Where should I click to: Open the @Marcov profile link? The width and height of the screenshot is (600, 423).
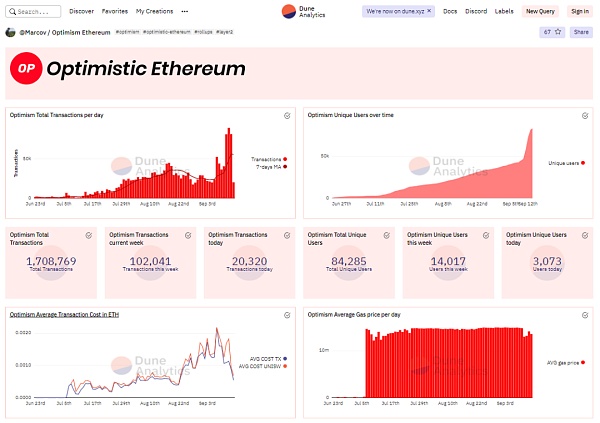tap(33, 33)
